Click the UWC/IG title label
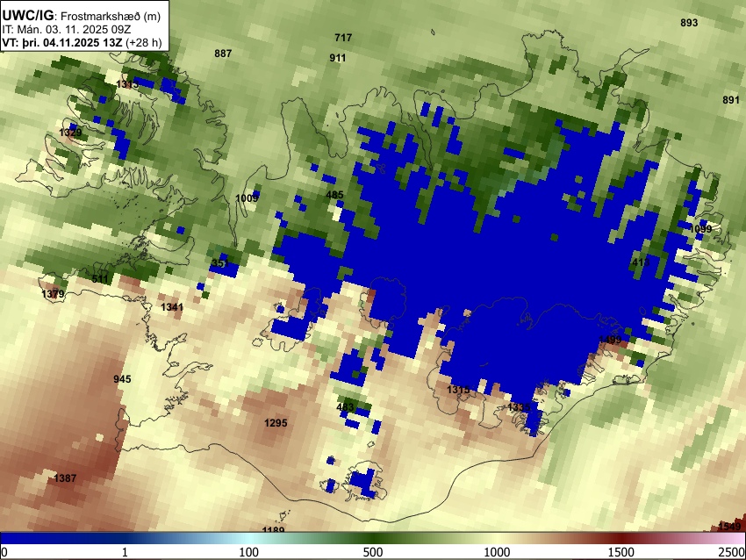The image size is (746, 560). (x=27, y=16)
